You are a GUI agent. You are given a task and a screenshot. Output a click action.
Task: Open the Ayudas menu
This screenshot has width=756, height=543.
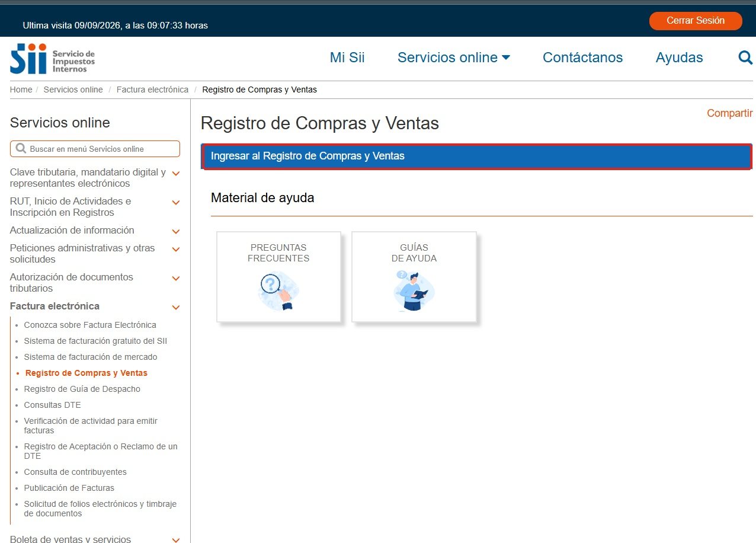pos(679,58)
